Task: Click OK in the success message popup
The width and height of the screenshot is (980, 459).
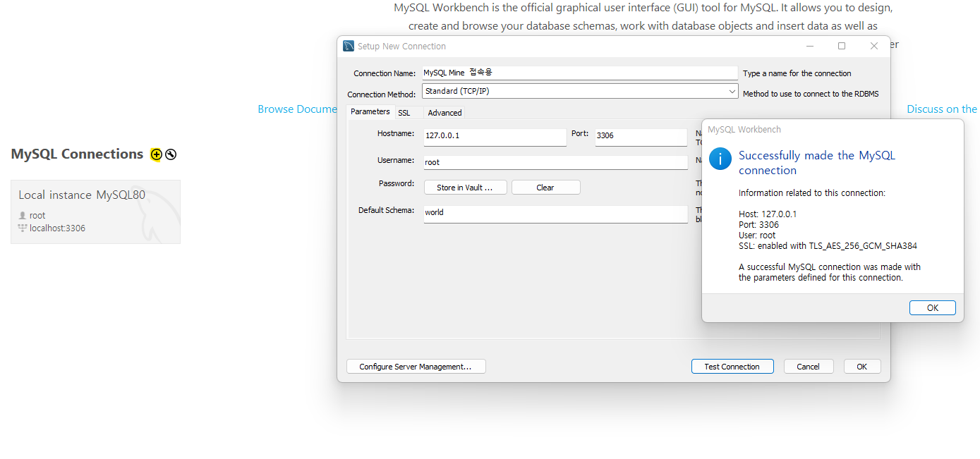Action: click(933, 308)
